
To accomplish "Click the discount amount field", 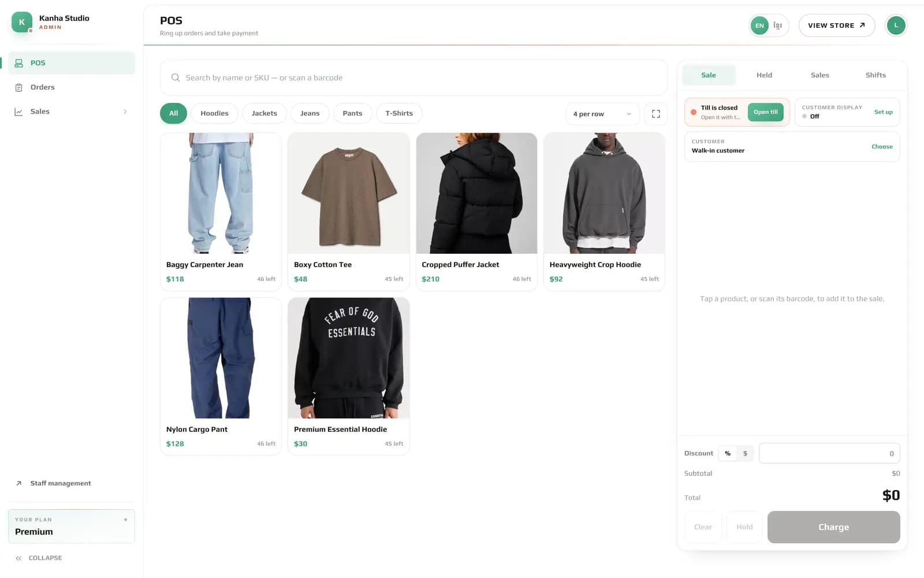I will click(829, 453).
